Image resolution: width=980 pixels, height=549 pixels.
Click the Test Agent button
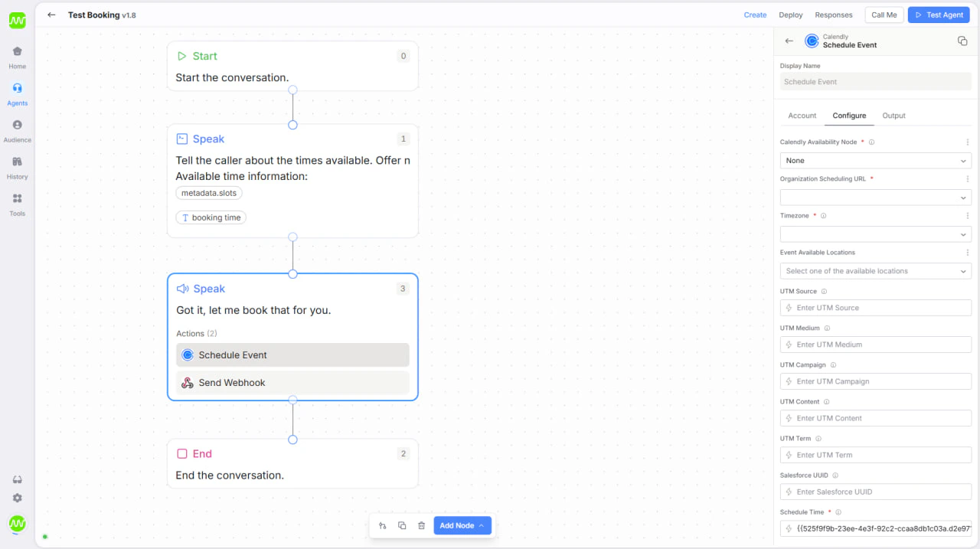939,15
